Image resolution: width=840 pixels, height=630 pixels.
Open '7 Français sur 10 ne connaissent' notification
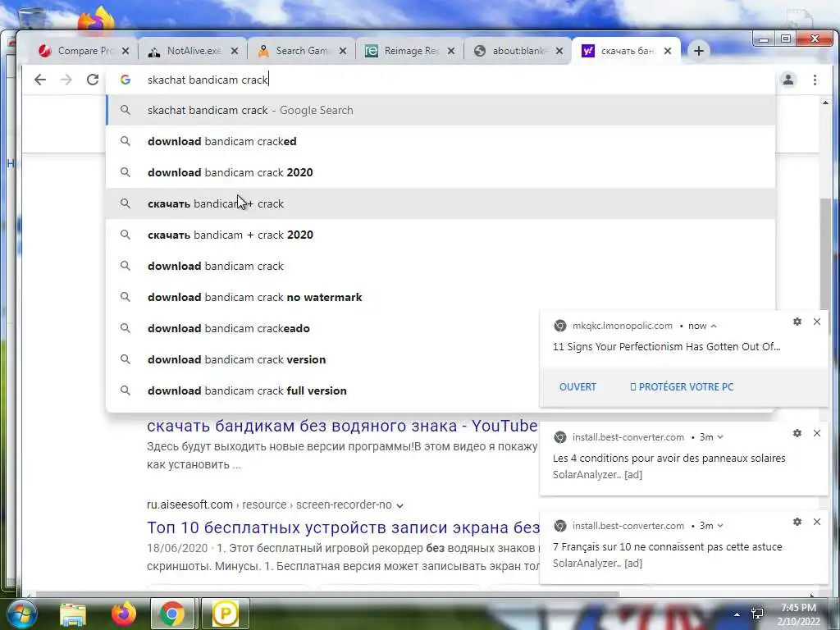(x=668, y=547)
